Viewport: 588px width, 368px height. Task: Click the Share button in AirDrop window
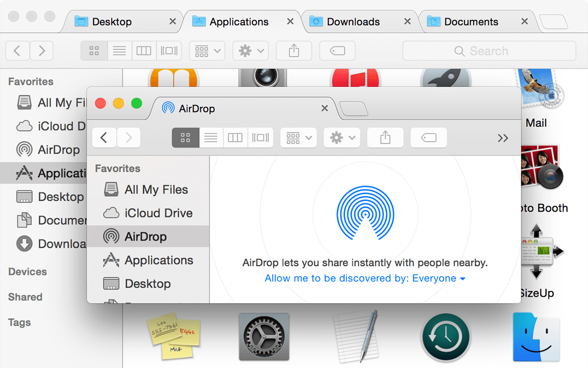pyautogui.click(x=385, y=138)
